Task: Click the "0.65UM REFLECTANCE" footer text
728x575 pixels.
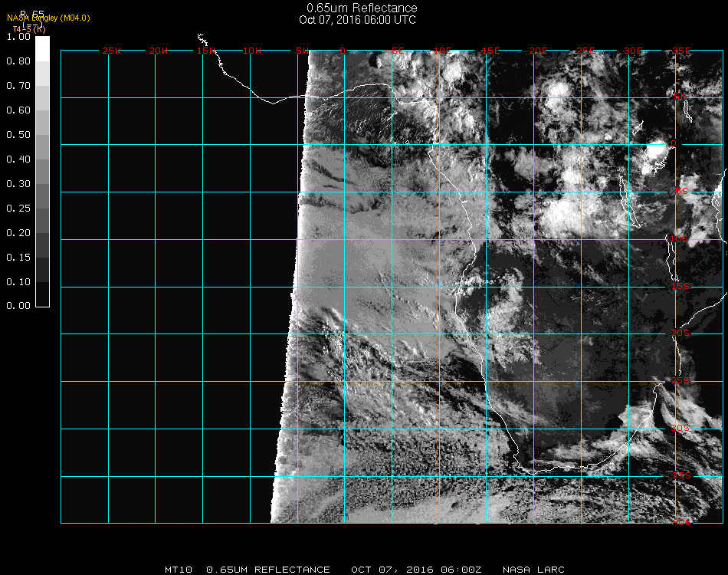Action: coord(268,570)
